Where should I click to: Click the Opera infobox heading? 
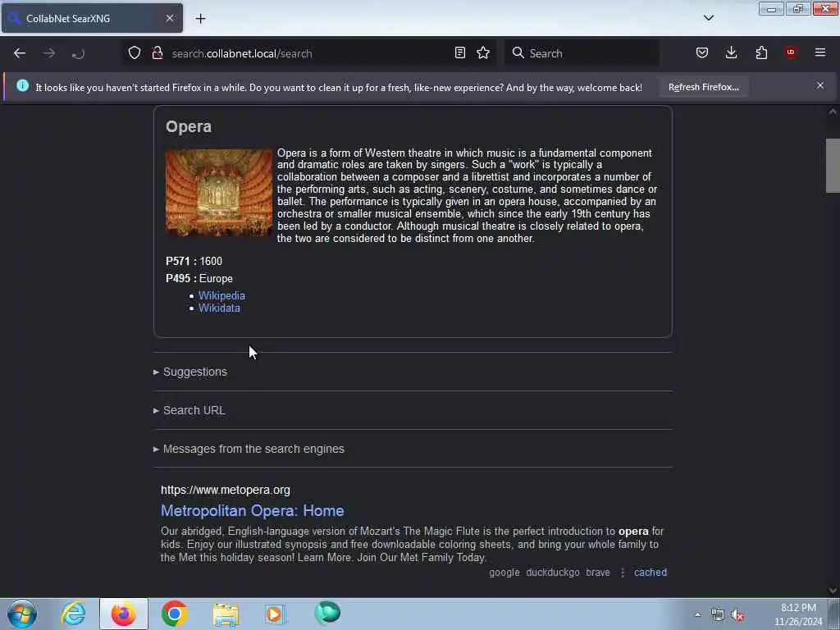[x=189, y=126]
